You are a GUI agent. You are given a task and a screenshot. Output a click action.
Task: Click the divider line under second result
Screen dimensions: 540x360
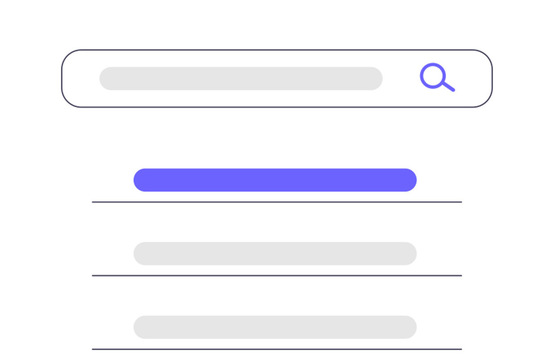pyautogui.click(x=277, y=276)
